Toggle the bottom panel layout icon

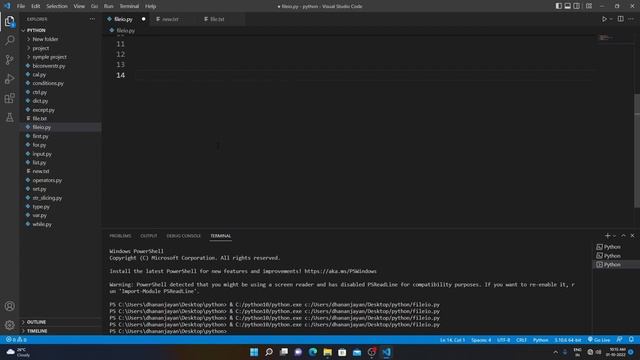tap(568, 6)
